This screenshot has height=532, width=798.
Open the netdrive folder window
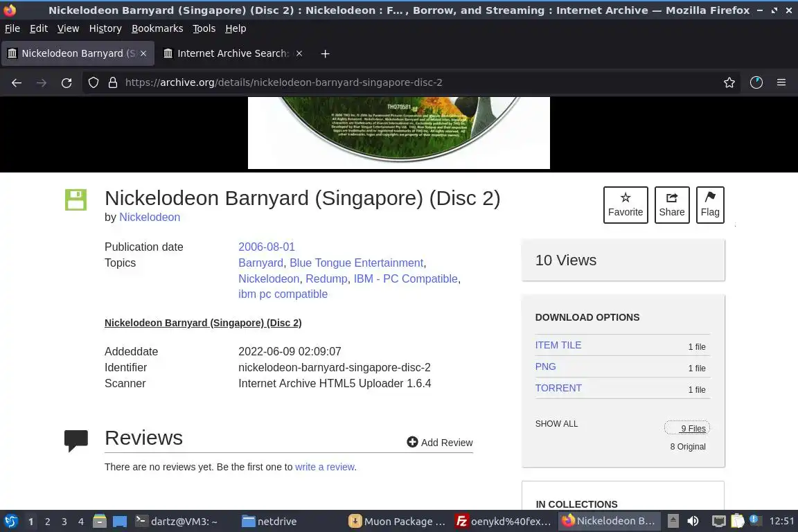pos(269,522)
